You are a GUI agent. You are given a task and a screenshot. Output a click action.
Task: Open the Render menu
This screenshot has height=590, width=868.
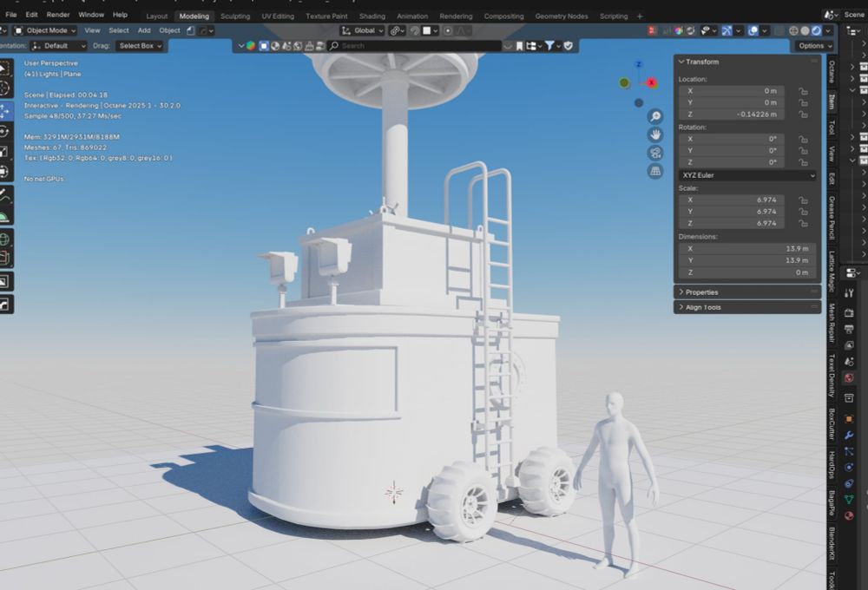58,15
